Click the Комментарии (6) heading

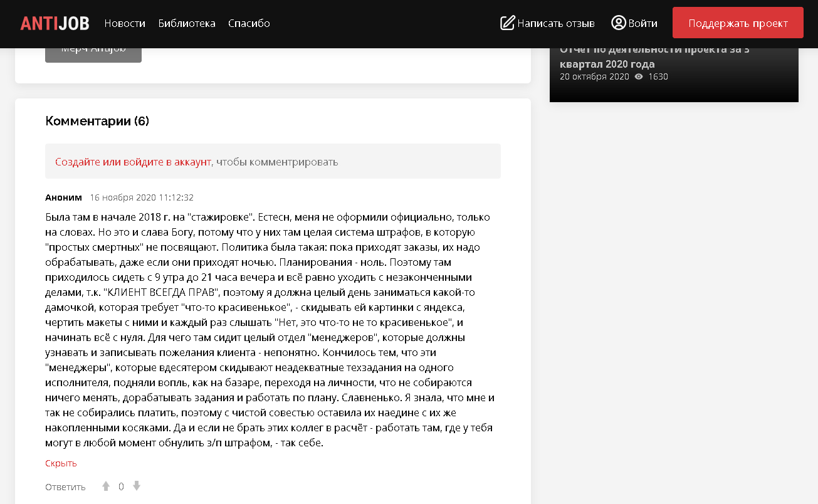click(x=97, y=121)
